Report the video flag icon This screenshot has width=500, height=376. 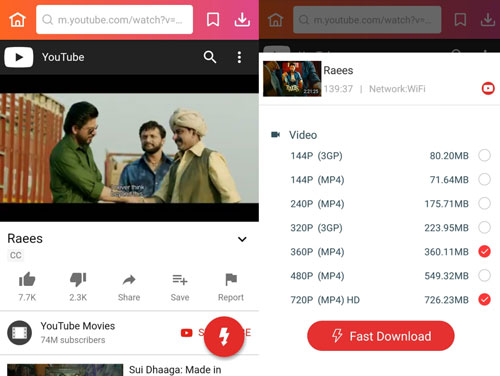231,280
